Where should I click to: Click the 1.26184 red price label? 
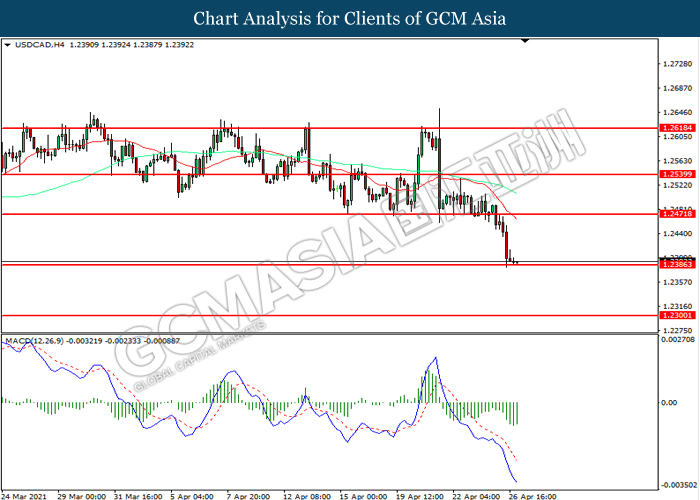point(678,128)
